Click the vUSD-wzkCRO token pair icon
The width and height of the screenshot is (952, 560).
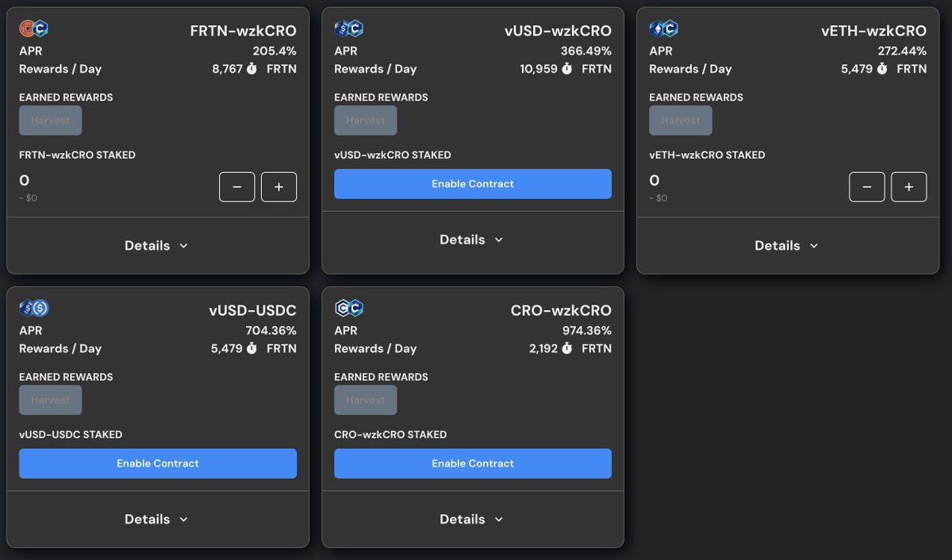click(349, 29)
